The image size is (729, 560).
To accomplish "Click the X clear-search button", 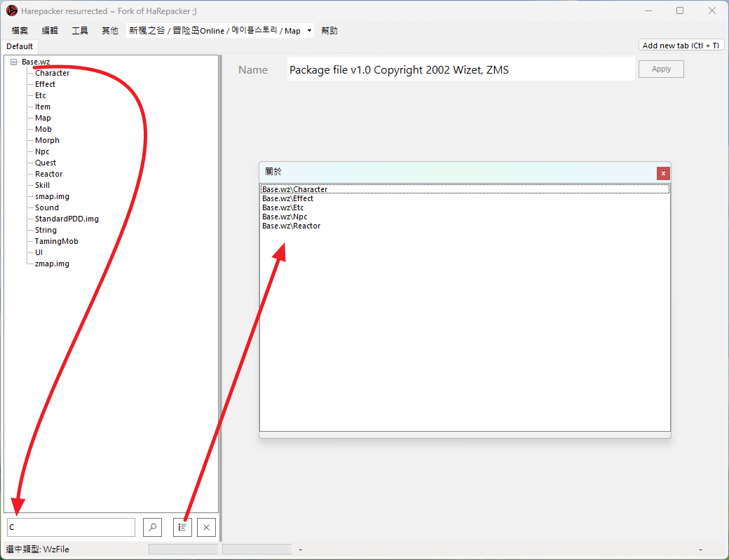I will click(206, 528).
